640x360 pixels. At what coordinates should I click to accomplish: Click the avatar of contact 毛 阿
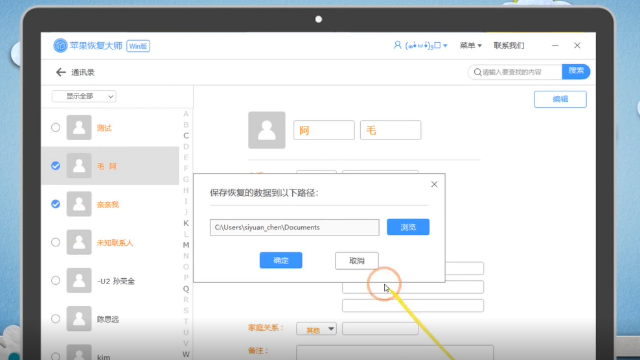point(79,166)
